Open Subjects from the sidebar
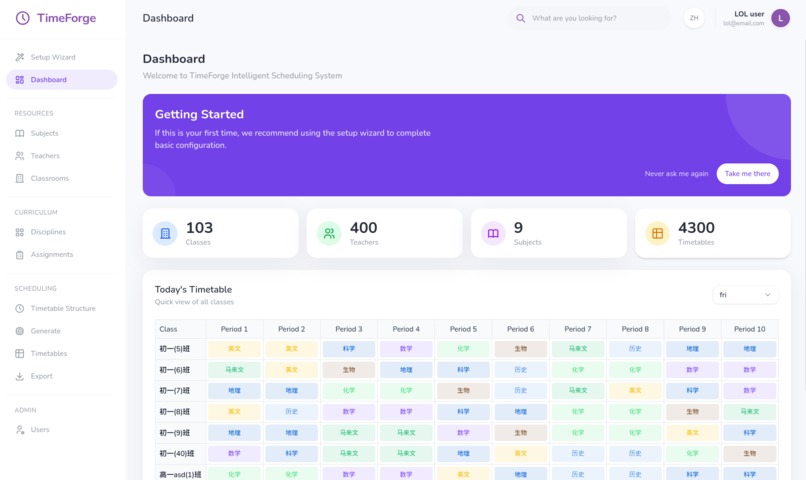This screenshot has width=806, height=480. click(62, 133)
